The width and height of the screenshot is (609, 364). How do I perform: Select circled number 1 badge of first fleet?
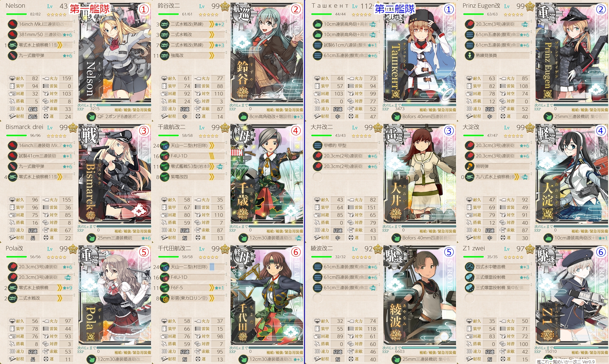point(144,9)
